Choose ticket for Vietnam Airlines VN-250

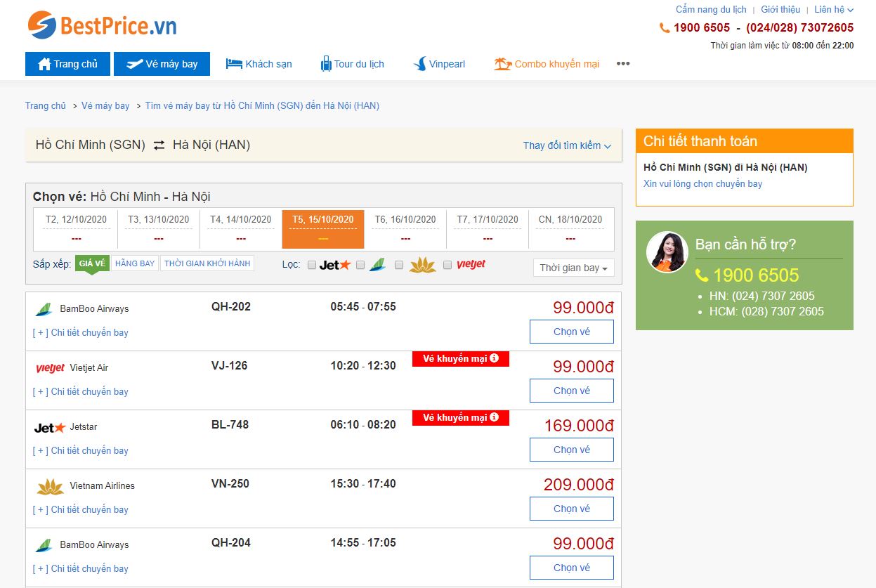click(x=572, y=509)
